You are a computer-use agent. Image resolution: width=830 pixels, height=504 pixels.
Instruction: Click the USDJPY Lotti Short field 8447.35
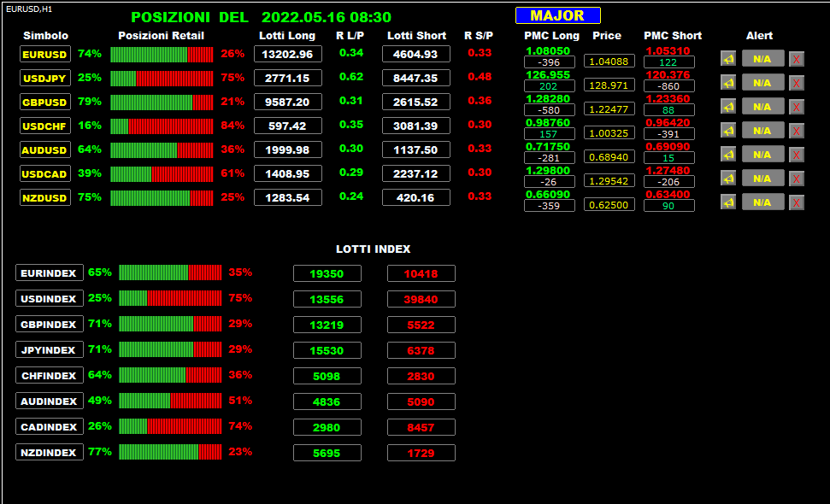[x=415, y=78]
